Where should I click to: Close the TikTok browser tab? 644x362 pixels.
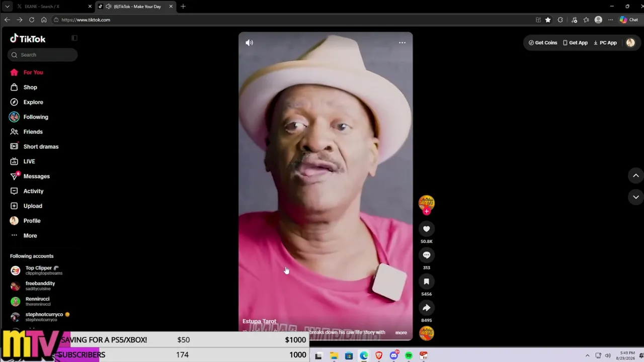171,7
